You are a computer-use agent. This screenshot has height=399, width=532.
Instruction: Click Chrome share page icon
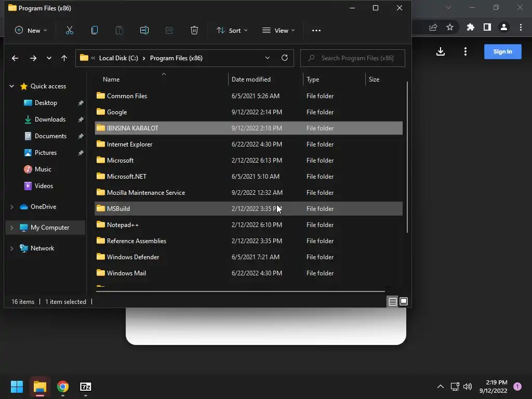click(433, 27)
